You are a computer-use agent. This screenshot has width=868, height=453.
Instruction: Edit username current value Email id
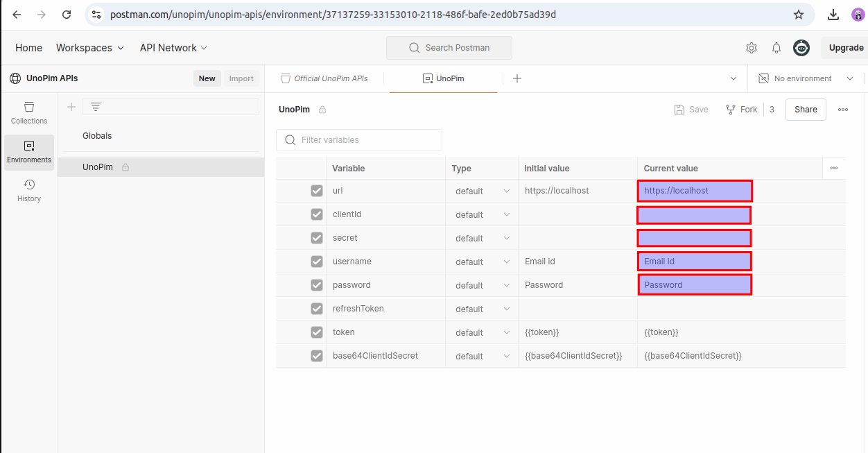(694, 262)
